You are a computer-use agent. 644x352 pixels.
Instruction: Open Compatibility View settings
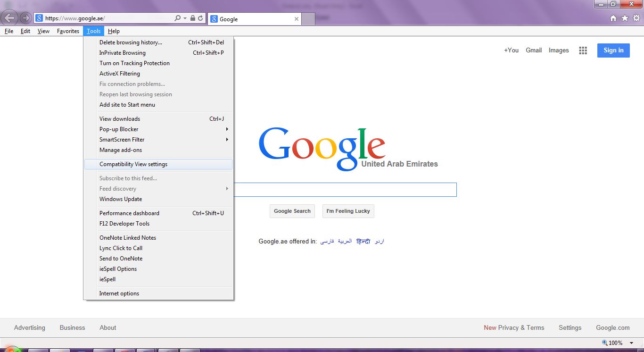(x=158, y=164)
